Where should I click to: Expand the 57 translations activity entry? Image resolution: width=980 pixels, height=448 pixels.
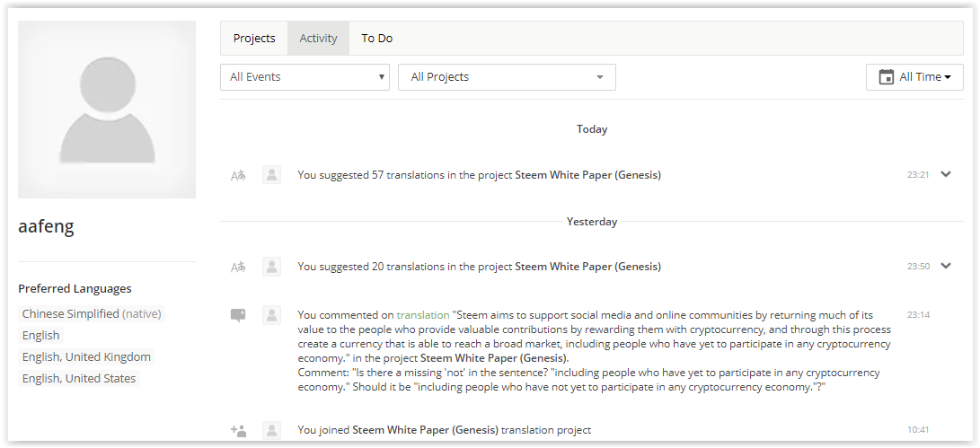[946, 174]
